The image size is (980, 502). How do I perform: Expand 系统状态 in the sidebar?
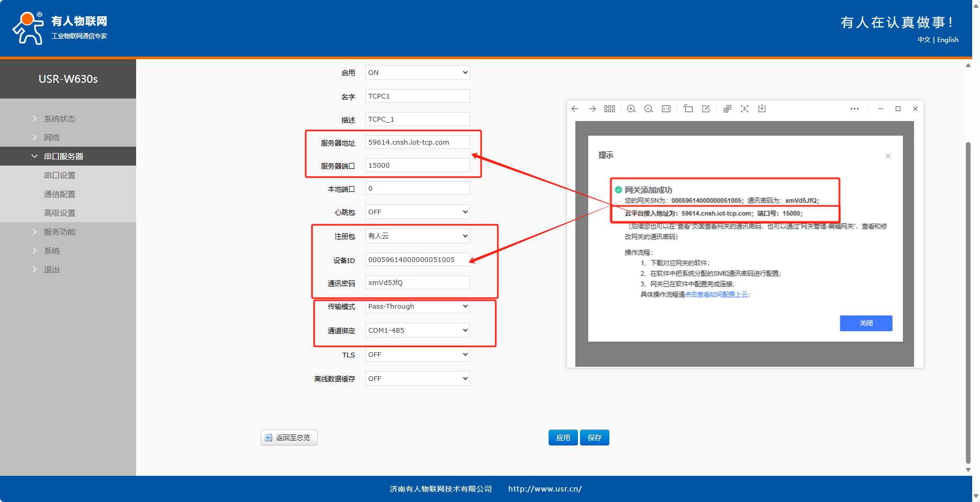[x=59, y=119]
